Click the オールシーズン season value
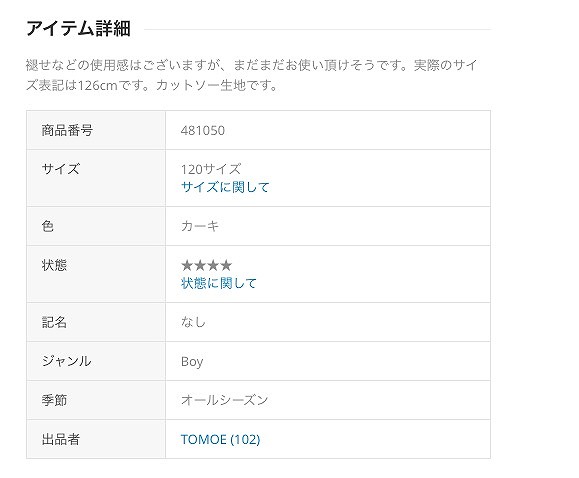This screenshot has height=478, width=579. [225, 400]
